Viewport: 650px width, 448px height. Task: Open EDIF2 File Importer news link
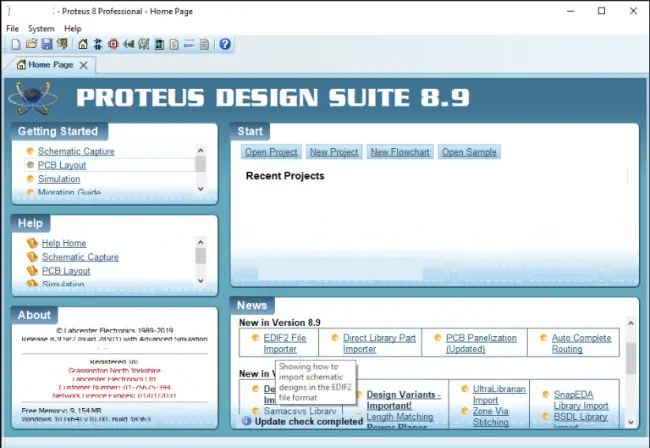(x=285, y=344)
